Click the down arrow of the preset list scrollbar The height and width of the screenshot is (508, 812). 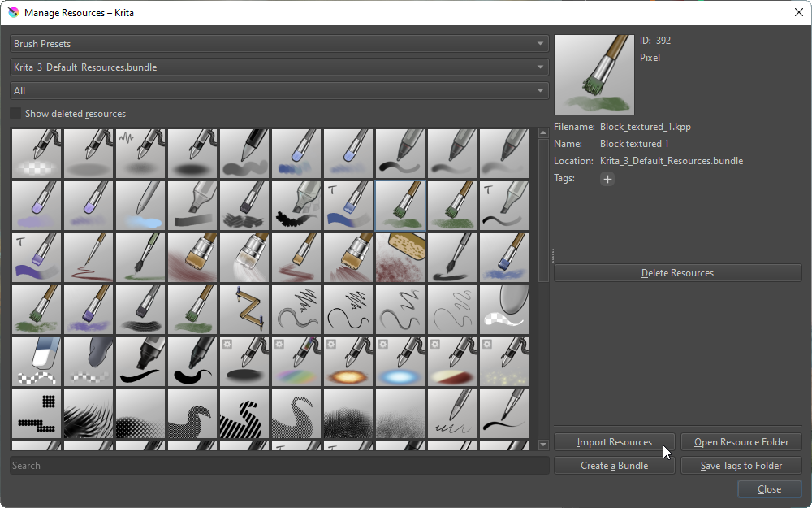click(543, 445)
